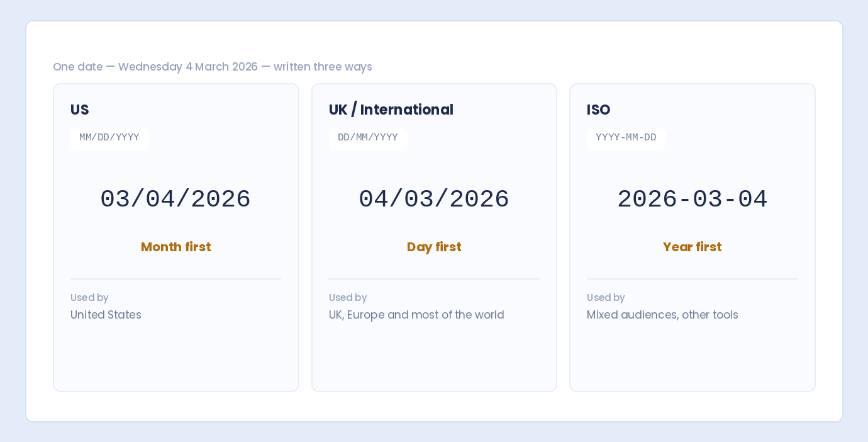868x442 pixels.
Task: Select the date 2026-03-04
Action: [x=693, y=200]
